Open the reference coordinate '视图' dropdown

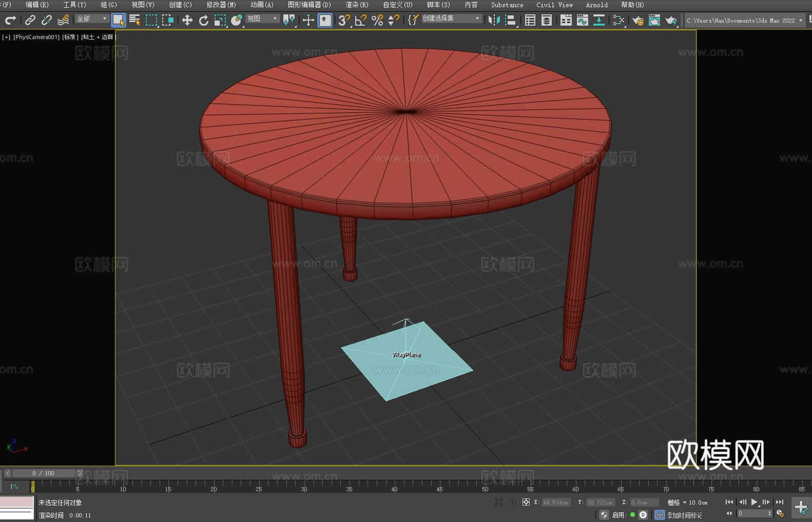click(262, 18)
